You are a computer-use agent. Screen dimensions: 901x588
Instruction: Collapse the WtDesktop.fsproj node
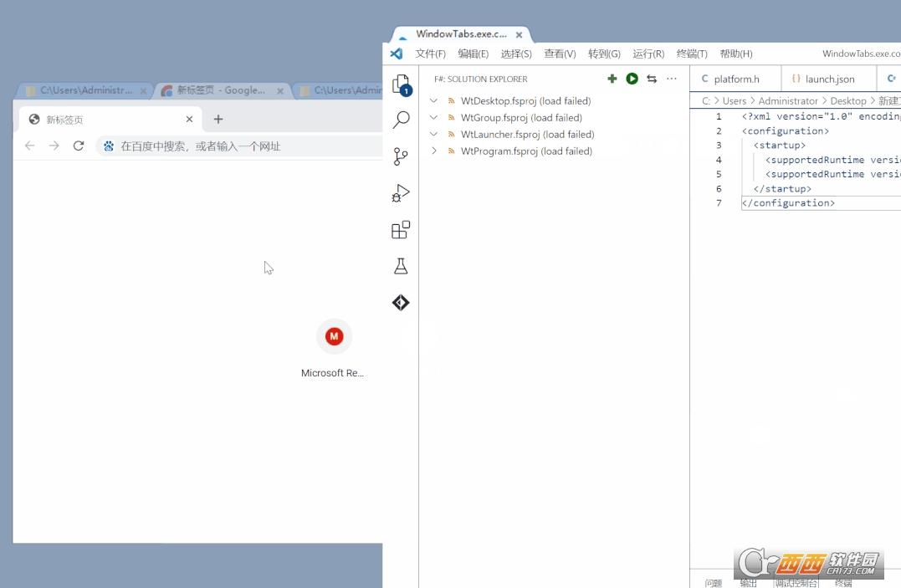434,100
